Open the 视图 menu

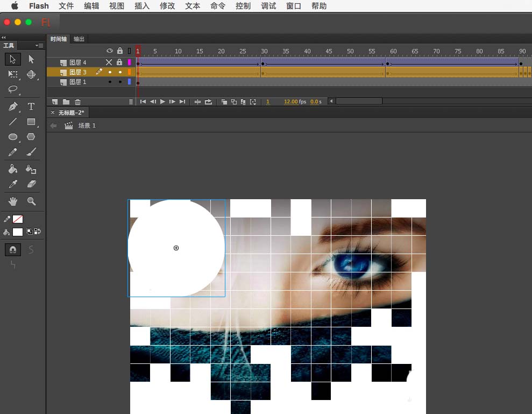click(116, 6)
